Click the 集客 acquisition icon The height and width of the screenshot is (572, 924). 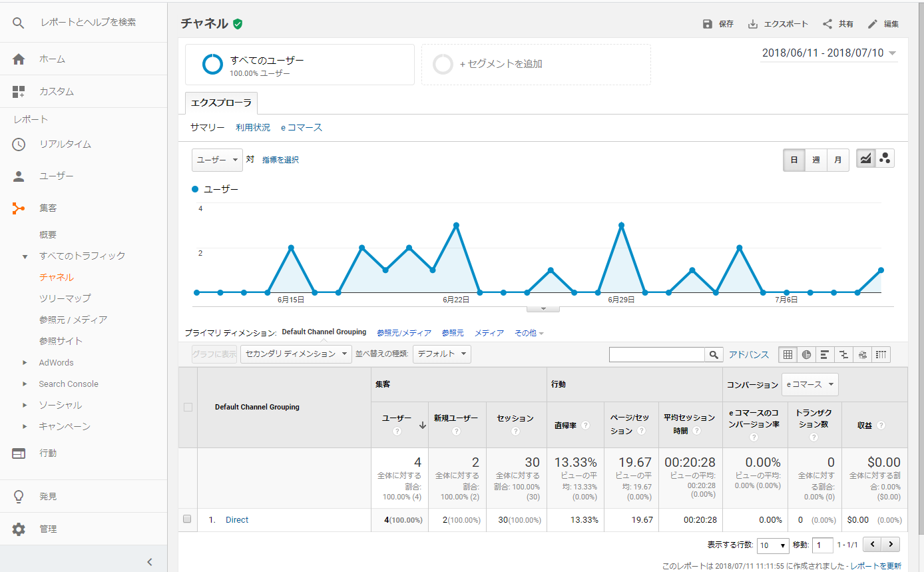click(19, 208)
